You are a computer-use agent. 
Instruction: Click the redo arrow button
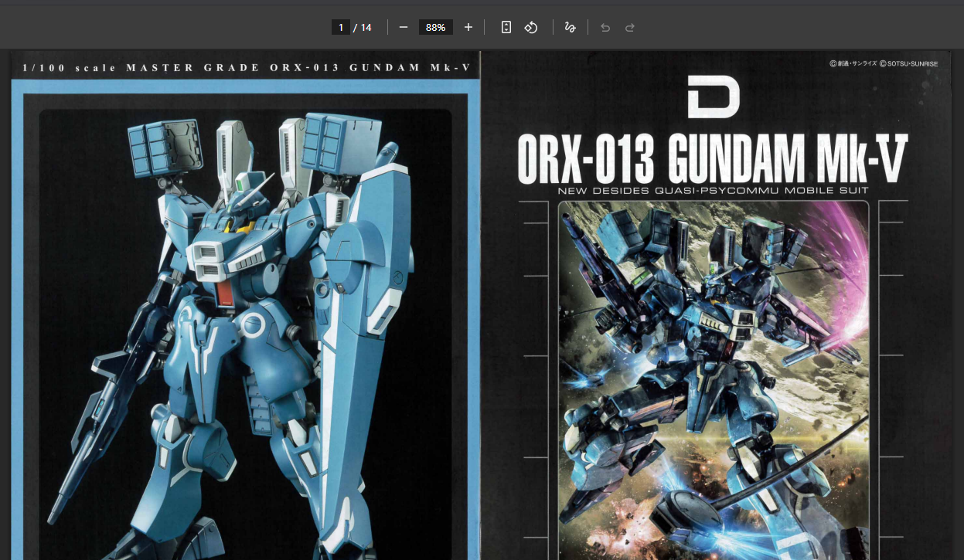click(x=630, y=27)
